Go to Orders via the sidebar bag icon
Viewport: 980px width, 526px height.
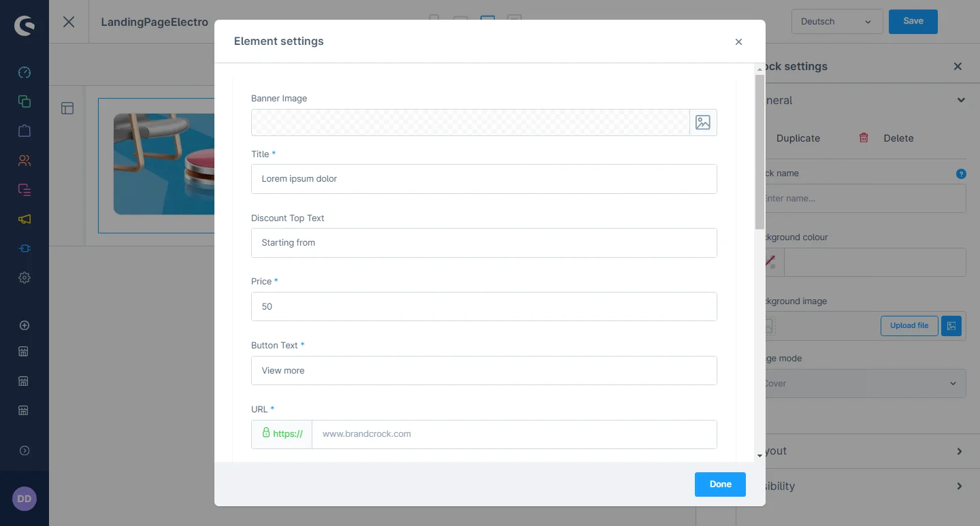(24, 131)
